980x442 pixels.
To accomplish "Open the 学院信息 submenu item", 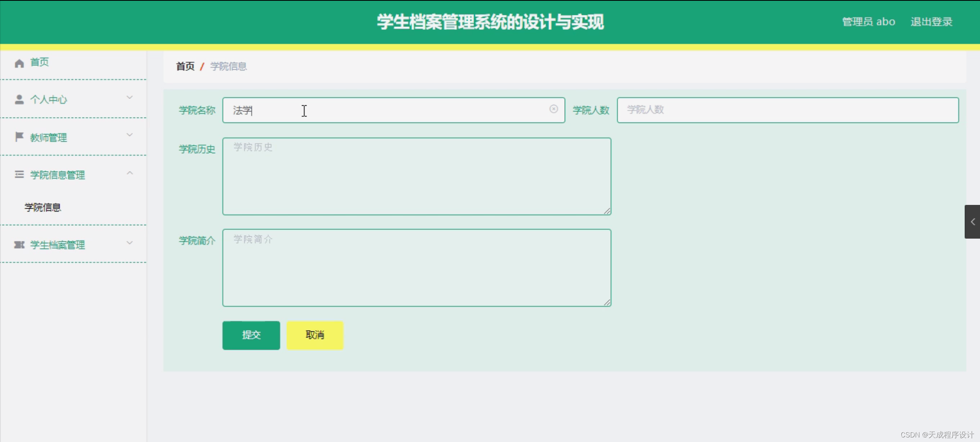I will point(42,207).
